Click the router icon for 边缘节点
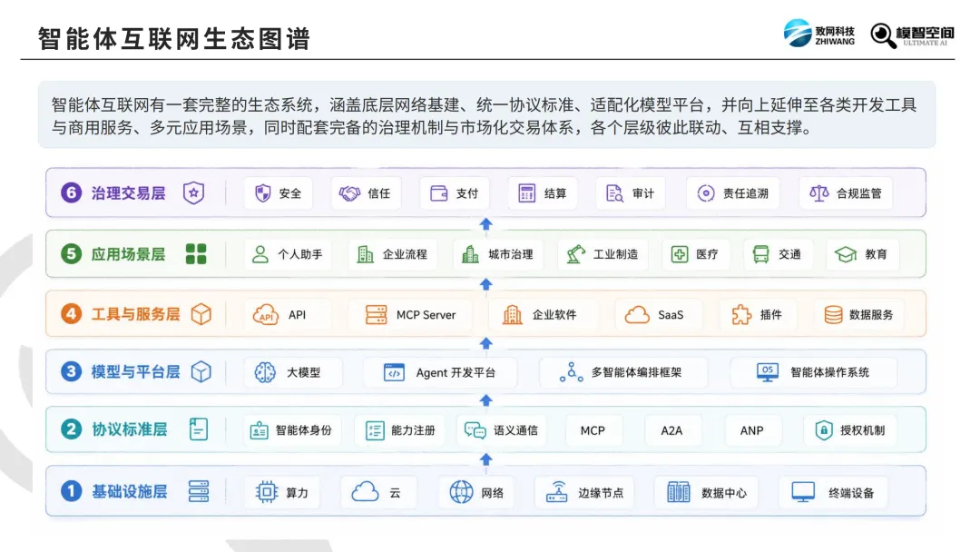Screen dimensions: 980x552 click(557, 492)
